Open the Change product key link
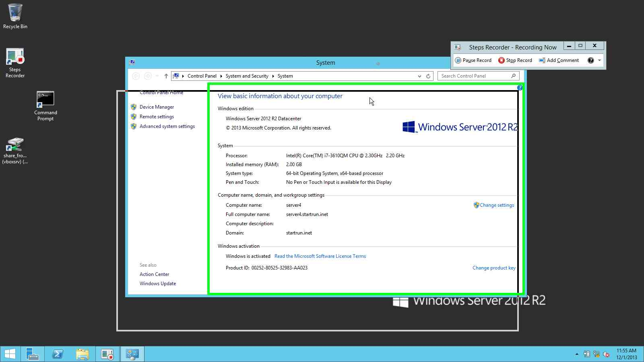 pos(494,267)
